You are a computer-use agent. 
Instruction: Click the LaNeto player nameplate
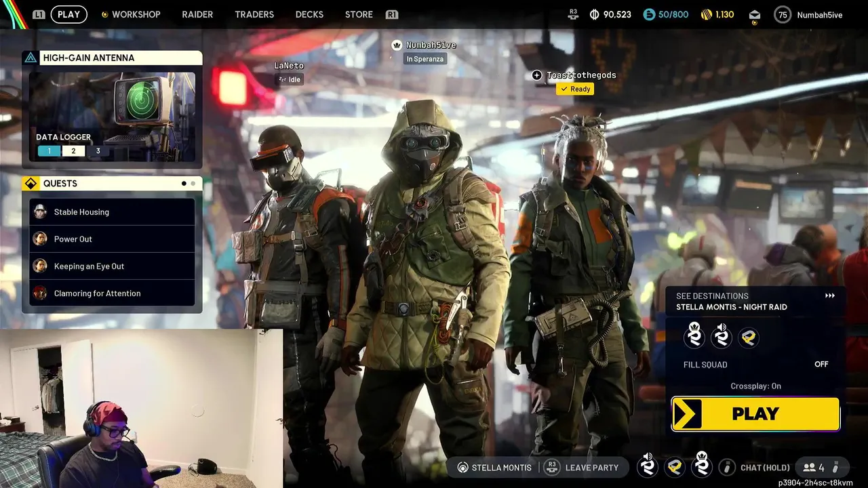289,66
